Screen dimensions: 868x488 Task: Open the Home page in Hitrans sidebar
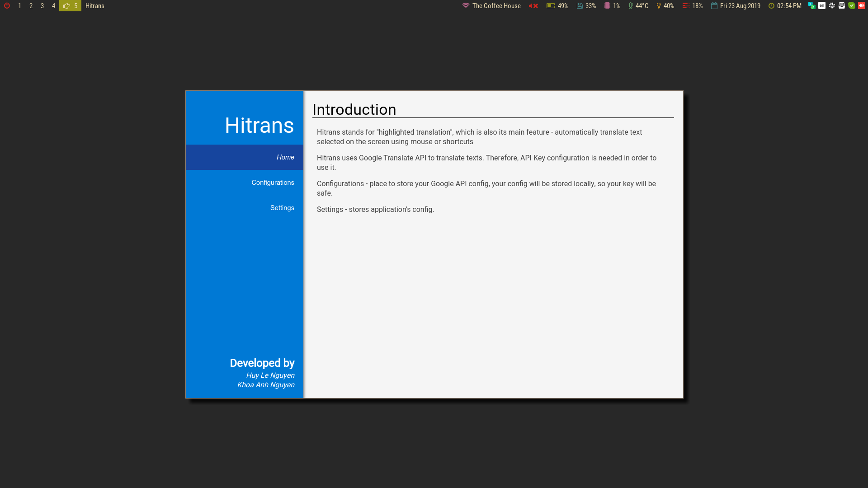click(x=245, y=157)
